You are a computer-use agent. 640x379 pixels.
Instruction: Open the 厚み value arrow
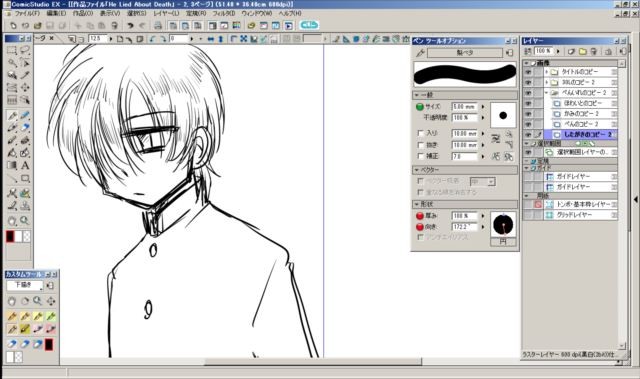483,215
